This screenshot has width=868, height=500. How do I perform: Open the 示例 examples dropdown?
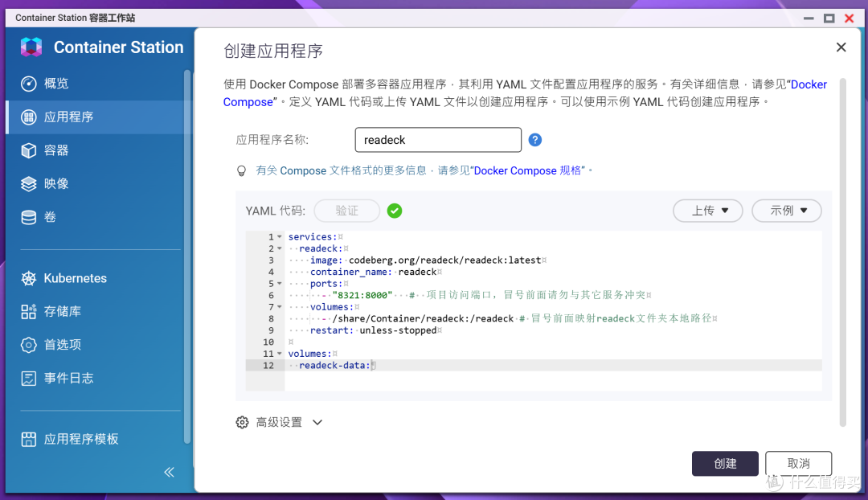[787, 211]
